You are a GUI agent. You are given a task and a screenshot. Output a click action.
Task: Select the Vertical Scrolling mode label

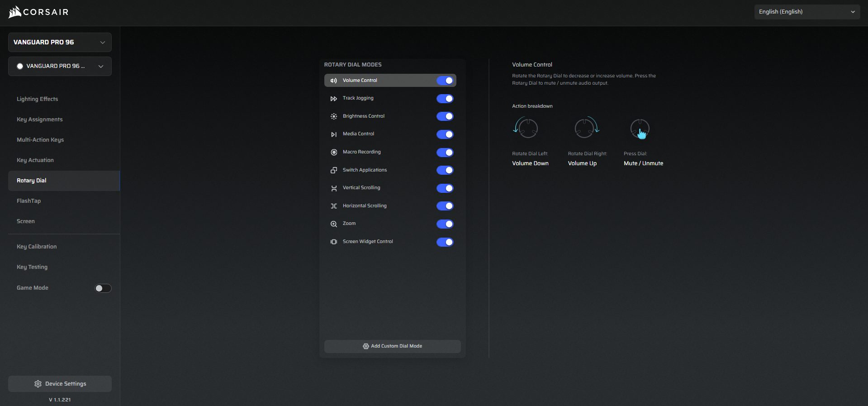click(x=361, y=188)
